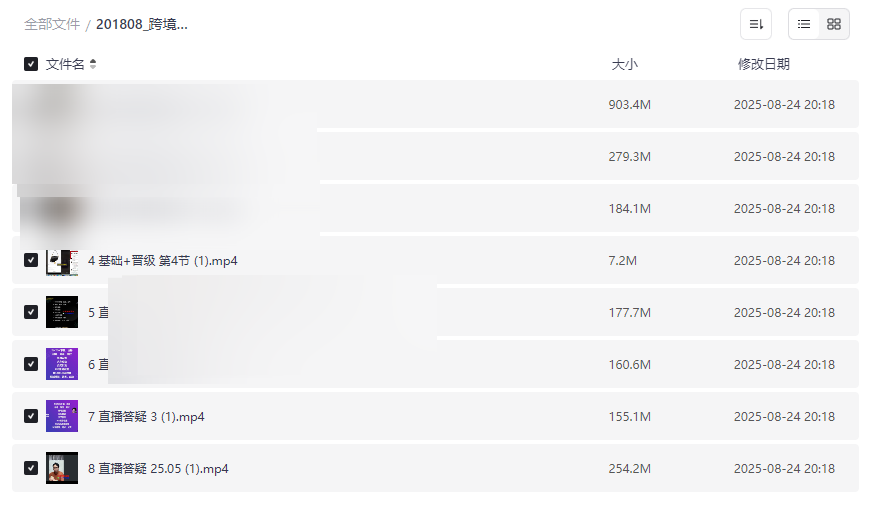Toggle the 文件名 column sort arrow
874x514 pixels.
point(93,64)
